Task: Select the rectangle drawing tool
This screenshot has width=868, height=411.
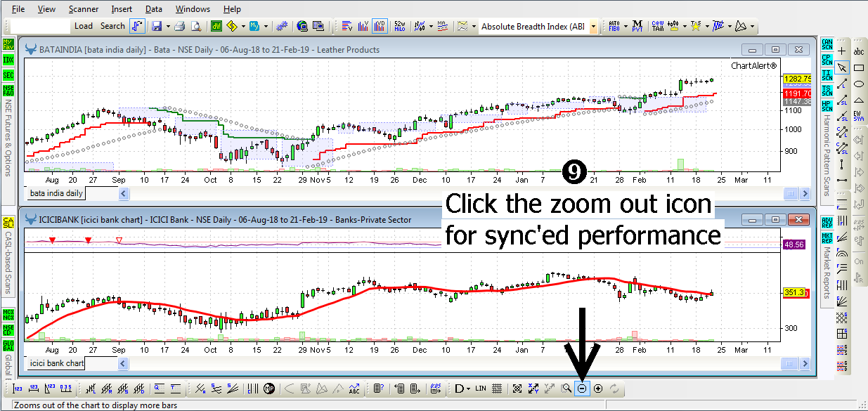Action: (x=858, y=67)
